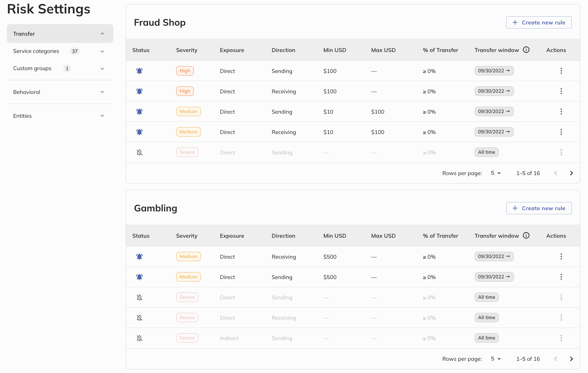Open actions menu for Gambling Indirect Severe rule
This screenshot has height=373, width=588.
561,338
